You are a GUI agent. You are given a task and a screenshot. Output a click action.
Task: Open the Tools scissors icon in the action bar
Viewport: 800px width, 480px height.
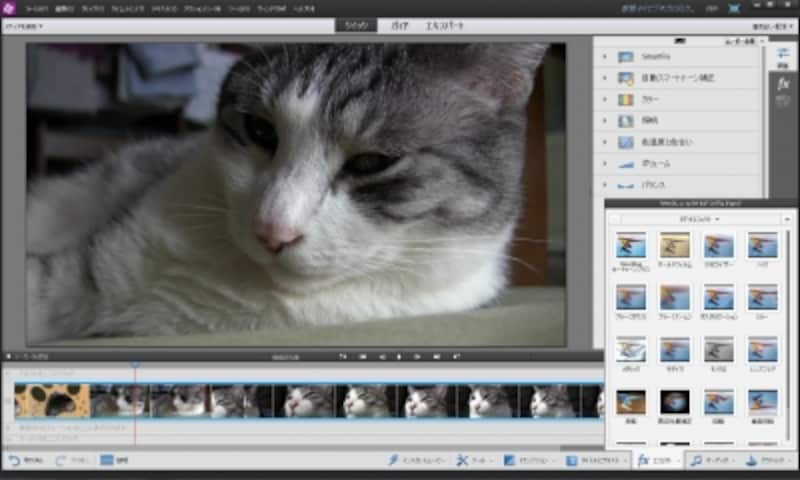pos(462,460)
